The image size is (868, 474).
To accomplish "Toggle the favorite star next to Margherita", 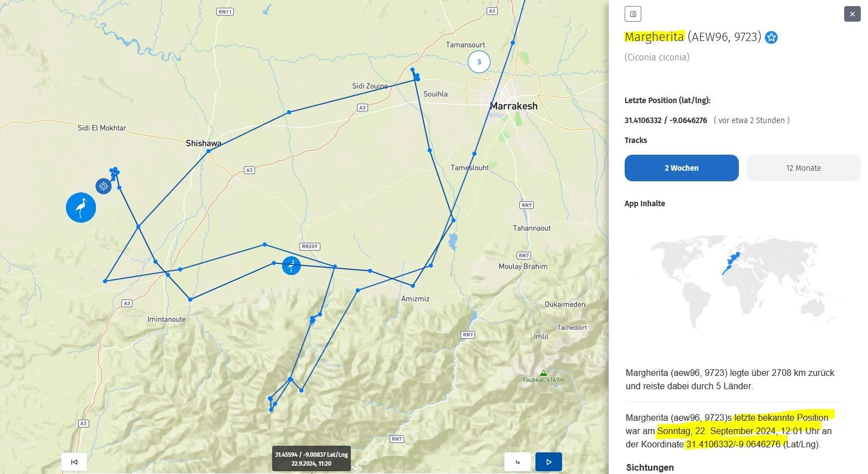I will point(771,37).
